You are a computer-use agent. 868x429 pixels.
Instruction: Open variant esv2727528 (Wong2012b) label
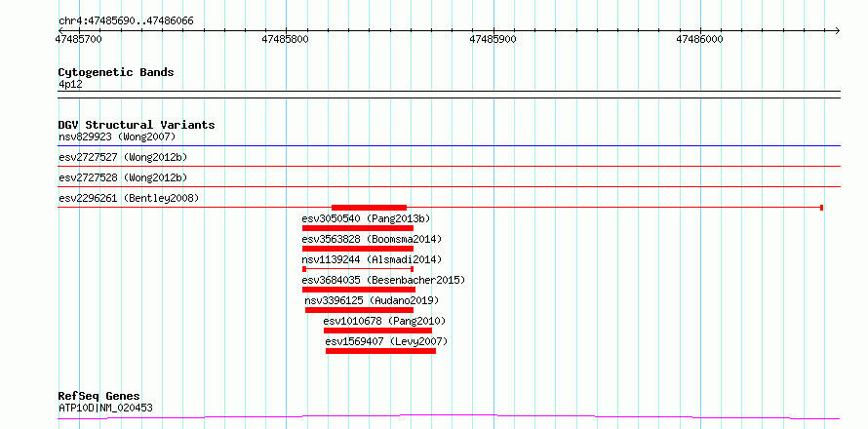pyautogui.click(x=123, y=177)
